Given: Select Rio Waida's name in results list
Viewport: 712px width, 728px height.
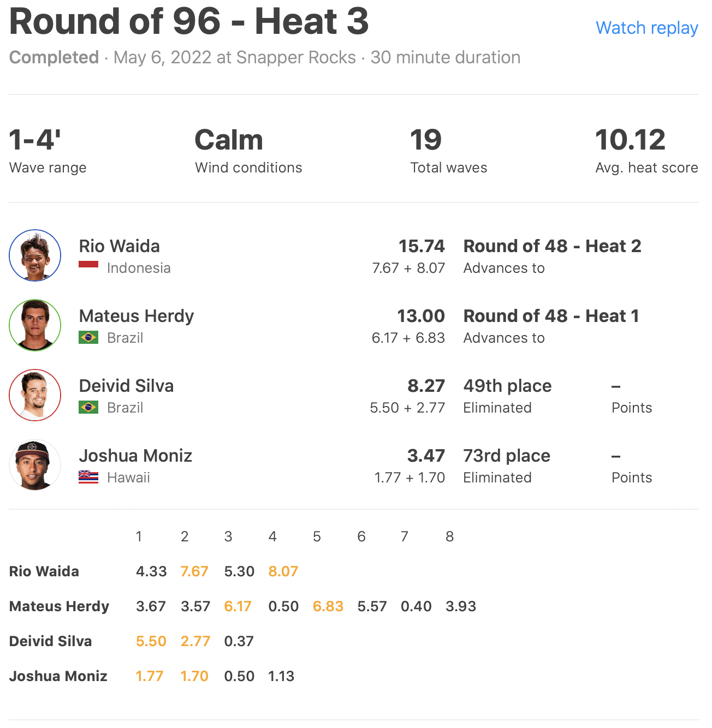Looking at the screenshot, I should 120,246.
